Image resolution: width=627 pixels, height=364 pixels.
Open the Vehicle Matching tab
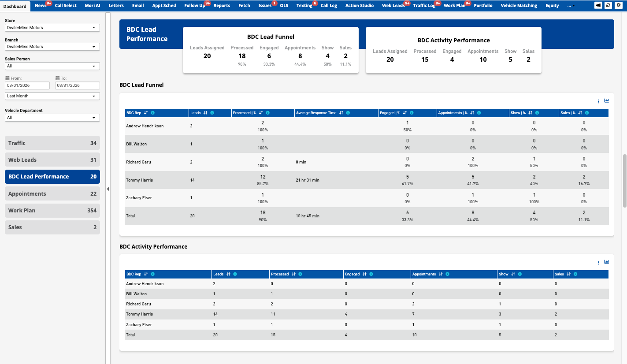519,6
